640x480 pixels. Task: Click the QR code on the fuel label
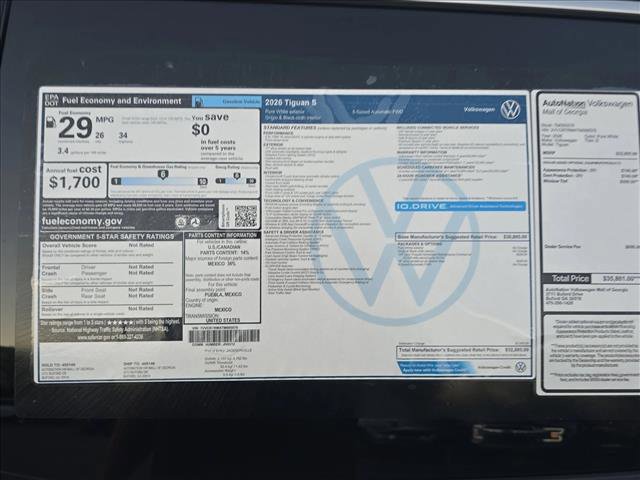point(245,216)
